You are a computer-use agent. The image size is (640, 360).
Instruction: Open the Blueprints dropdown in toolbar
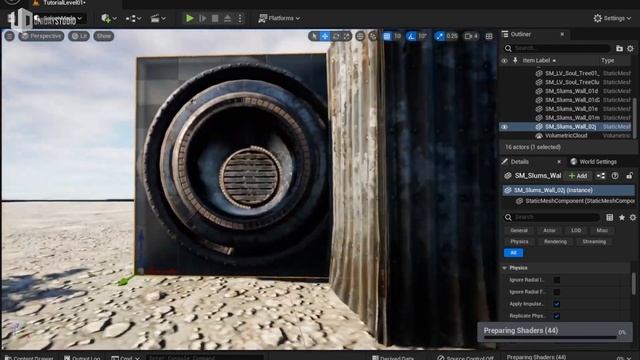(x=133, y=18)
